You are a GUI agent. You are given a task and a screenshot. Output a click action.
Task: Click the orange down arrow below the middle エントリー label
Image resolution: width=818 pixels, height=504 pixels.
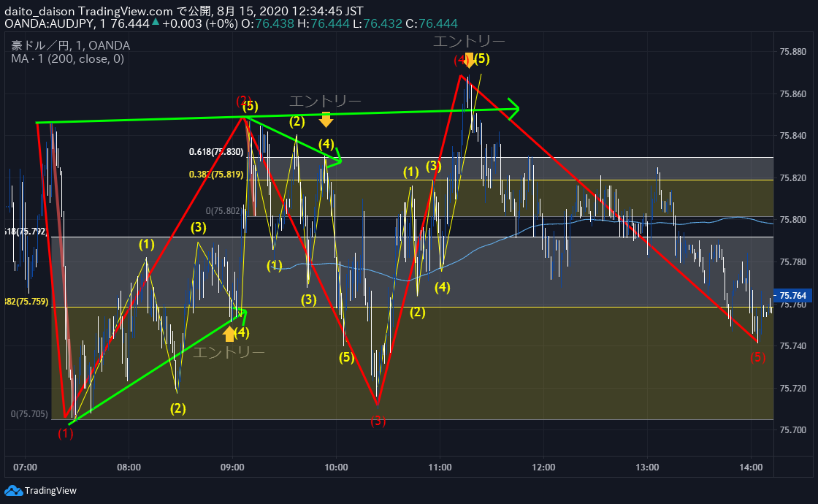pyautogui.click(x=326, y=120)
